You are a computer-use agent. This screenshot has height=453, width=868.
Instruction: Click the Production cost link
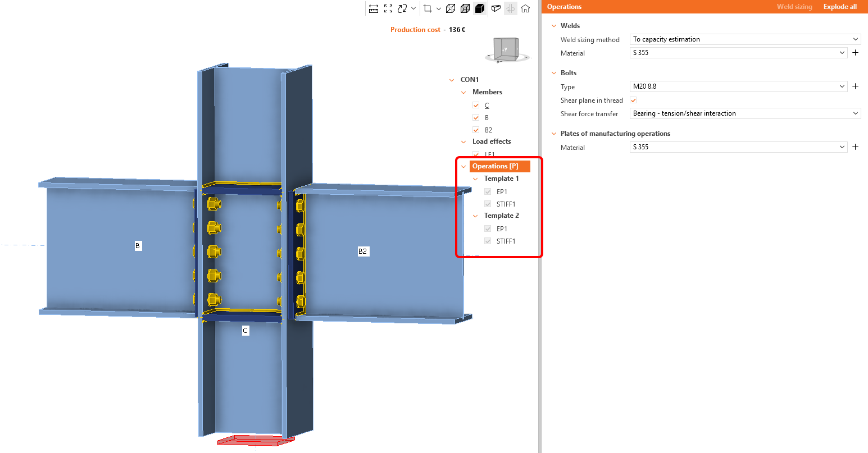[x=415, y=30]
